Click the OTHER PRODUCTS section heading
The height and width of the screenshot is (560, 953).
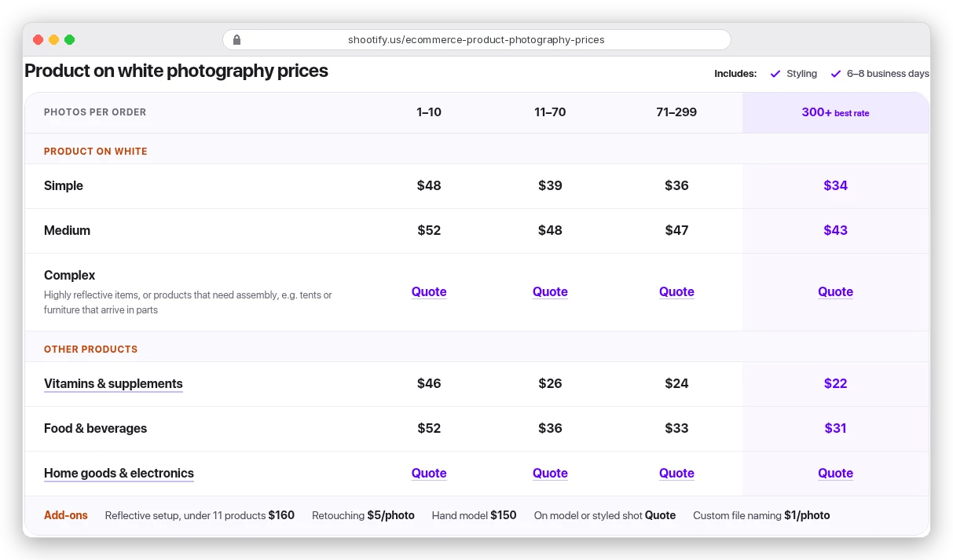tap(90, 349)
